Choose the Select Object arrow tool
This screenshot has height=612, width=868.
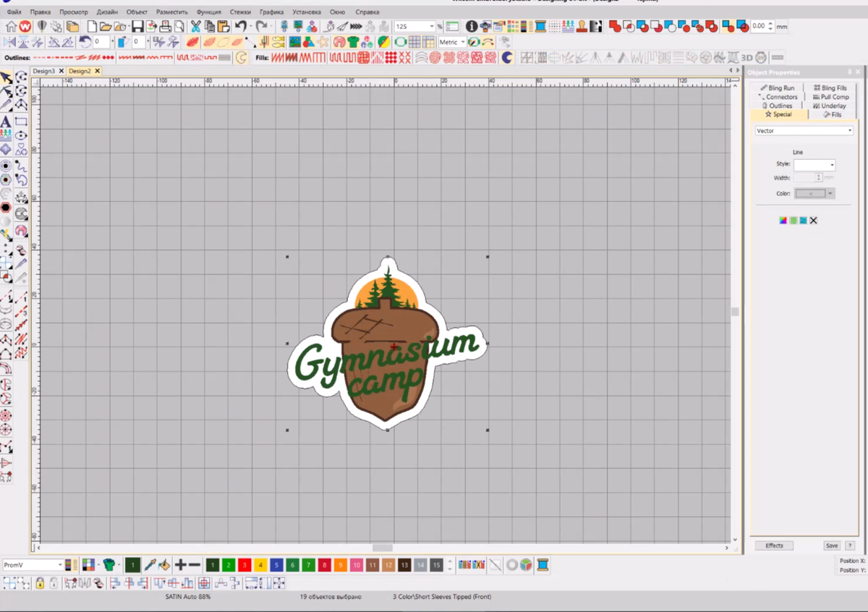point(6,77)
